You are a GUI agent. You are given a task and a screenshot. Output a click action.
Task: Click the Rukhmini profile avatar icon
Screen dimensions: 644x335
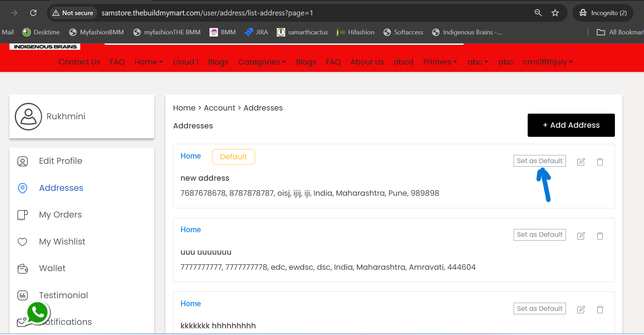click(x=28, y=116)
